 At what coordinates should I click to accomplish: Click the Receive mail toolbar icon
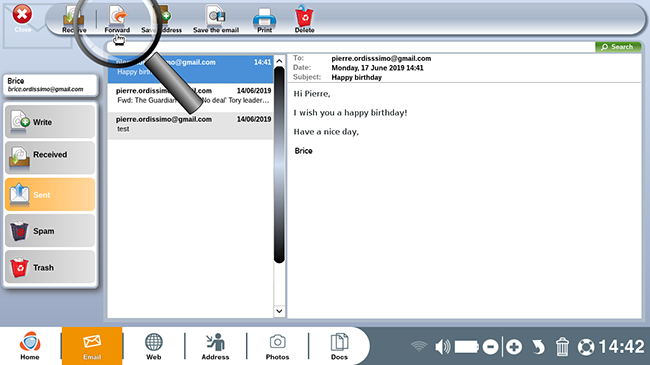point(74,19)
